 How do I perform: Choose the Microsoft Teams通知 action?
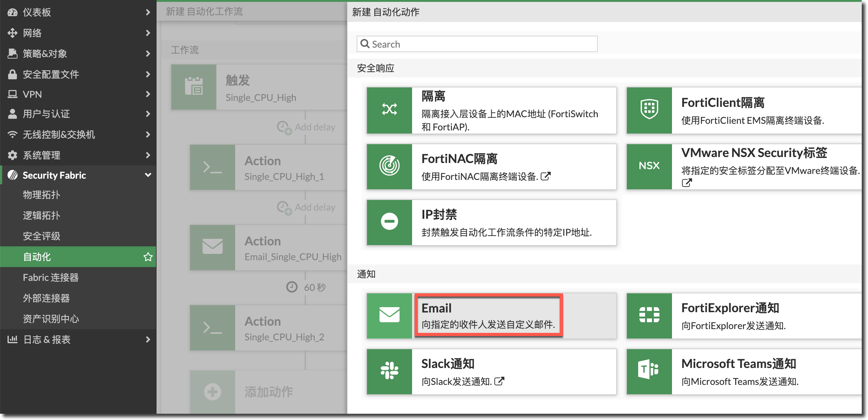coord(744,371)
